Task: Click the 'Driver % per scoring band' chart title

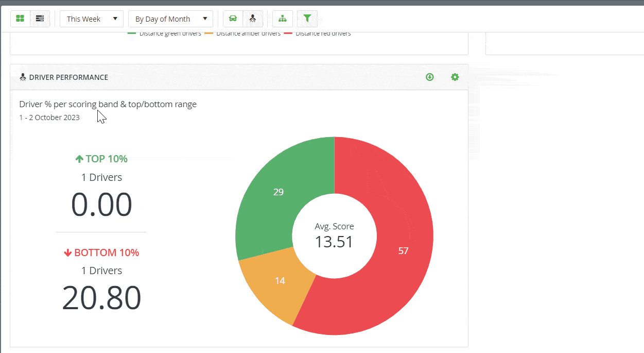Action: [x=108, y=104]
